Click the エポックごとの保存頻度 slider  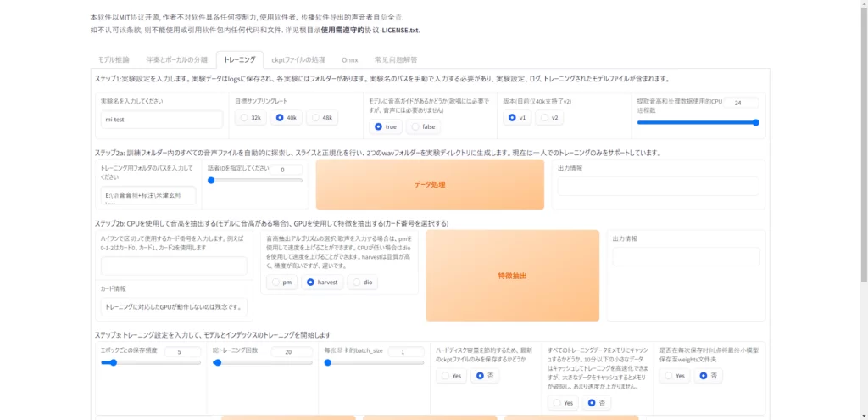click(x=151, y=362)
